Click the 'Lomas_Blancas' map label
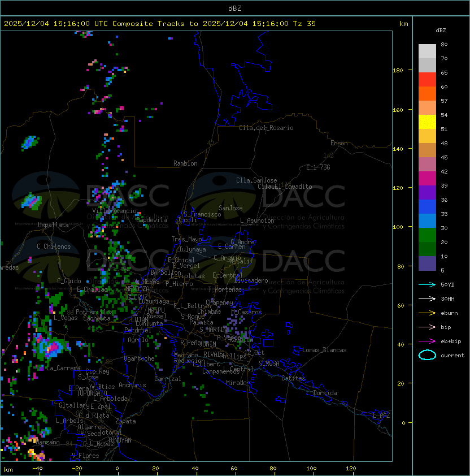Screen dimensions: 470x476 click(324, 350)
